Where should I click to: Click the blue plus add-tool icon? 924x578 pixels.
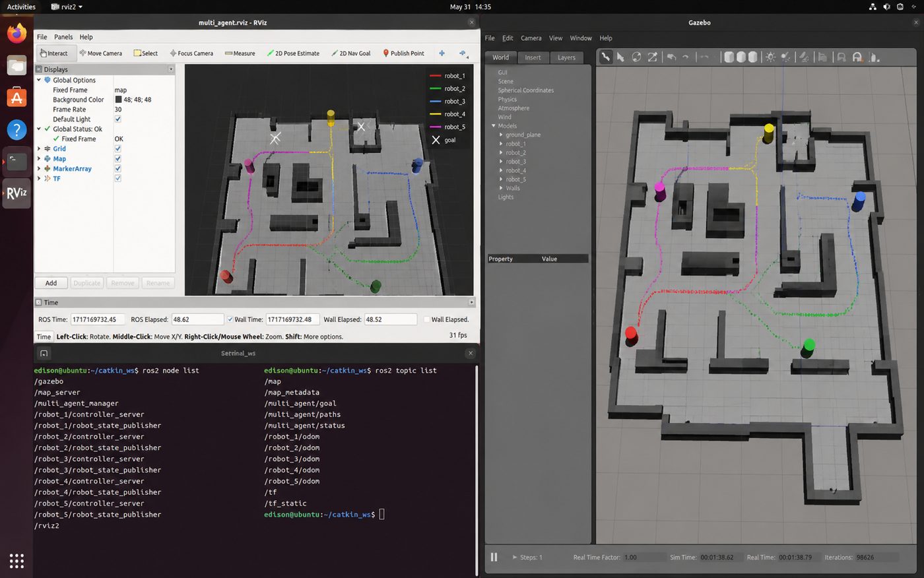(442, 53)
